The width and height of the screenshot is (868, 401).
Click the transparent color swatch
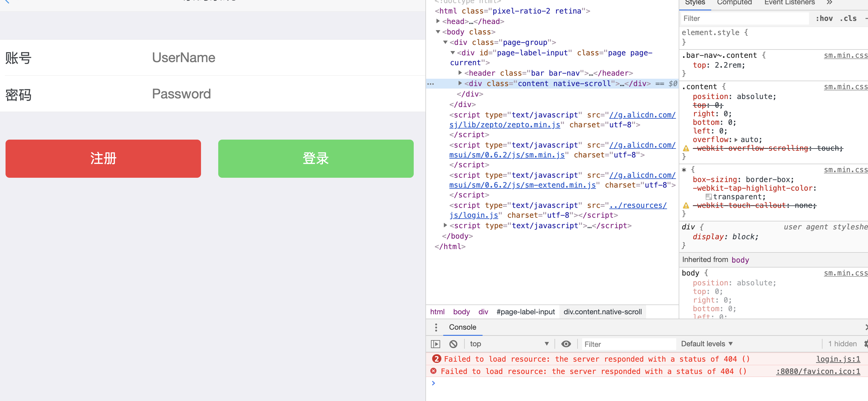(x=708, y=197)
